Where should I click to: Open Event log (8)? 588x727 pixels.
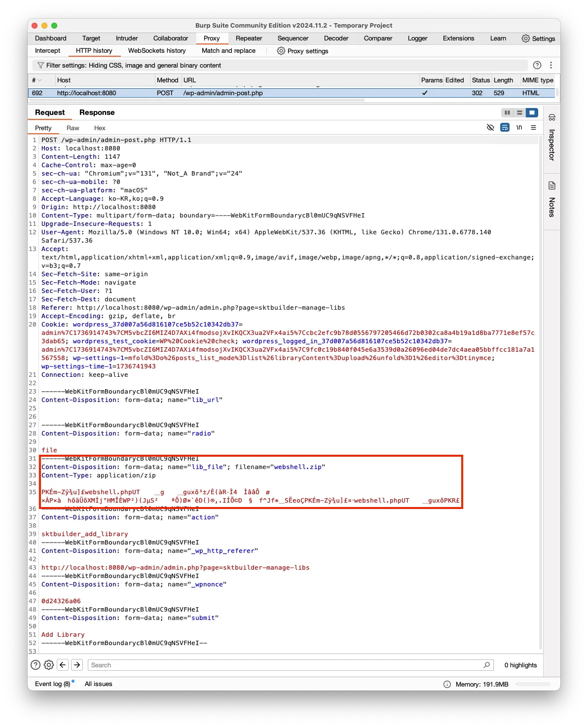(53, 684)
